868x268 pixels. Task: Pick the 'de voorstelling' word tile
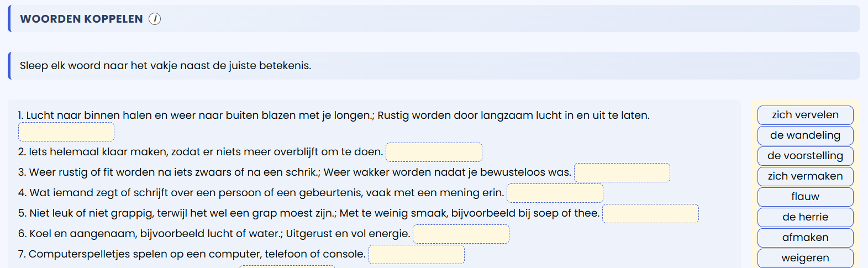[805, 156]
